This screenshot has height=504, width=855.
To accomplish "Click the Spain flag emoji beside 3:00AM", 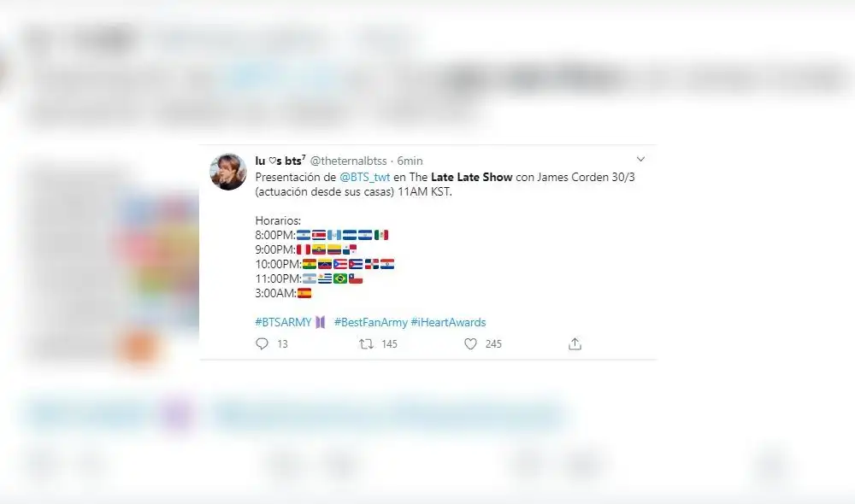I will (x=304, y=293).
